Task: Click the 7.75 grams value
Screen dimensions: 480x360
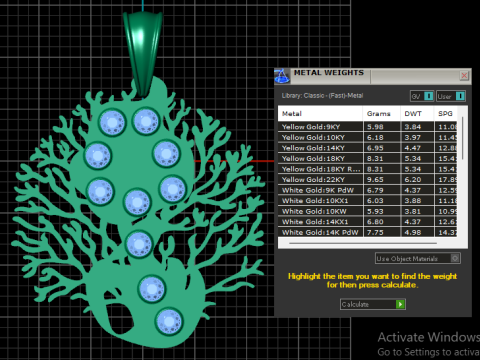Action: (375, 232)
